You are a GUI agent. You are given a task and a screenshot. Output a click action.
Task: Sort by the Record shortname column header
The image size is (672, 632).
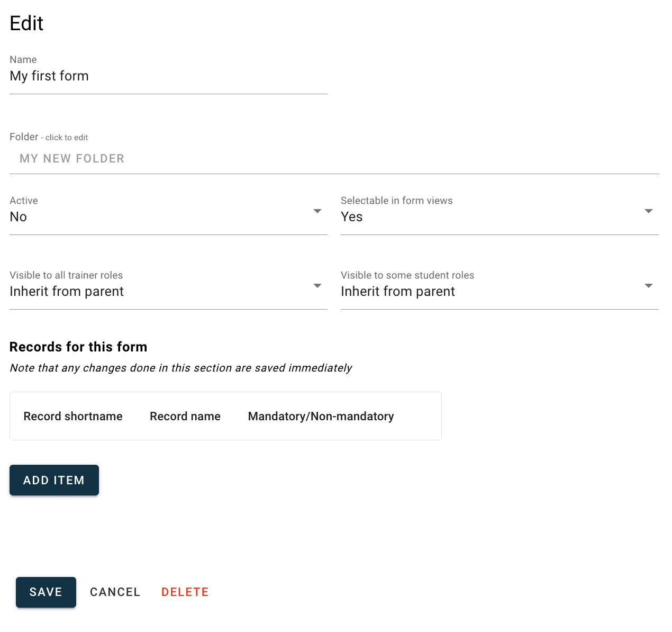(73, 417)
